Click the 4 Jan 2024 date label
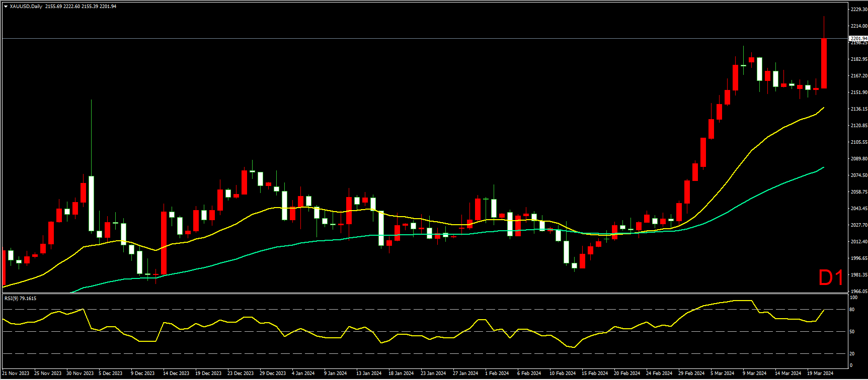The height and width of the screenshot is (380, 868). (x=303, y=373)
